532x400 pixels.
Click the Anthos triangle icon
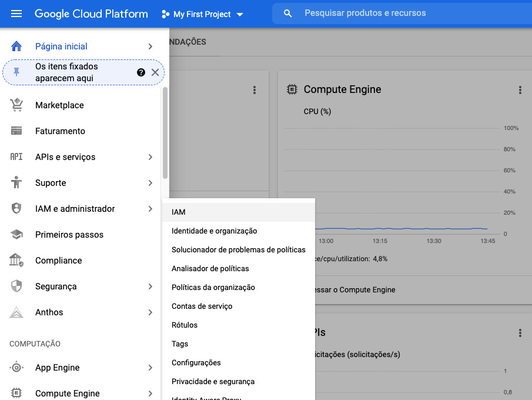[x=16, y=312]
